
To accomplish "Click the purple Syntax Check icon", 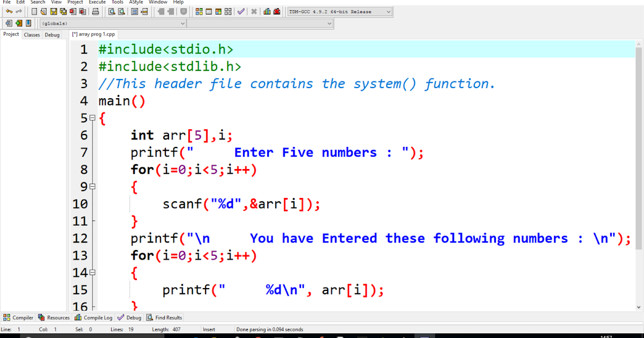I will click(240, 11).
